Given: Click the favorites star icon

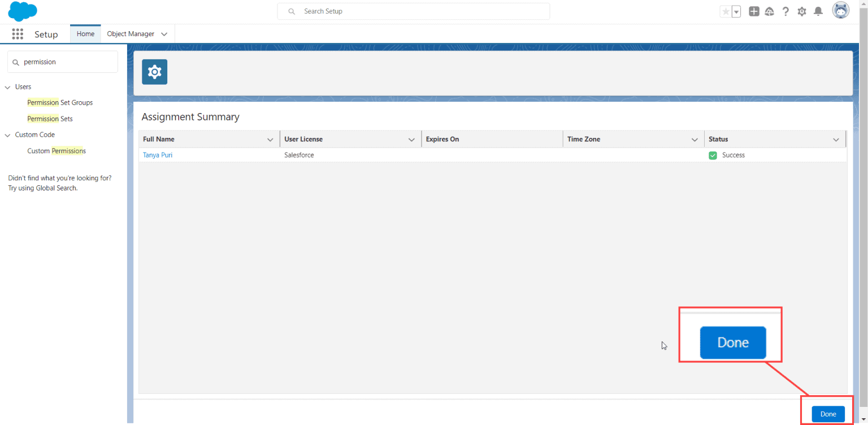Looking at the screenshot, I should (726, 11).
